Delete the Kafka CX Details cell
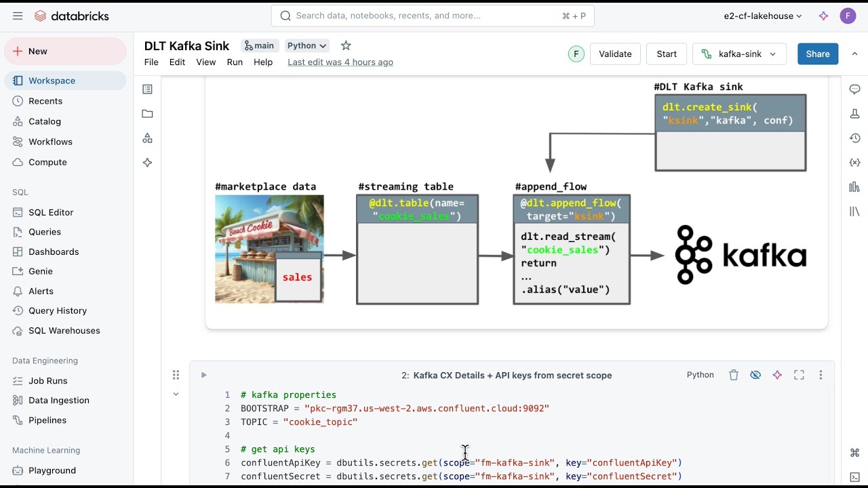The height and width of the screenshot is (488, 868). [734, 375]
